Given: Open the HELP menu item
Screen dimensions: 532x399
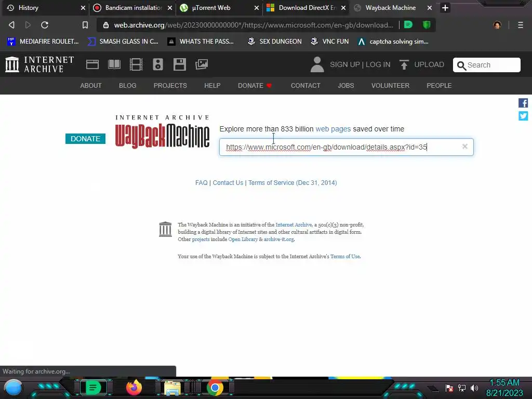Looking at the screenshot, I should (212, 86).
